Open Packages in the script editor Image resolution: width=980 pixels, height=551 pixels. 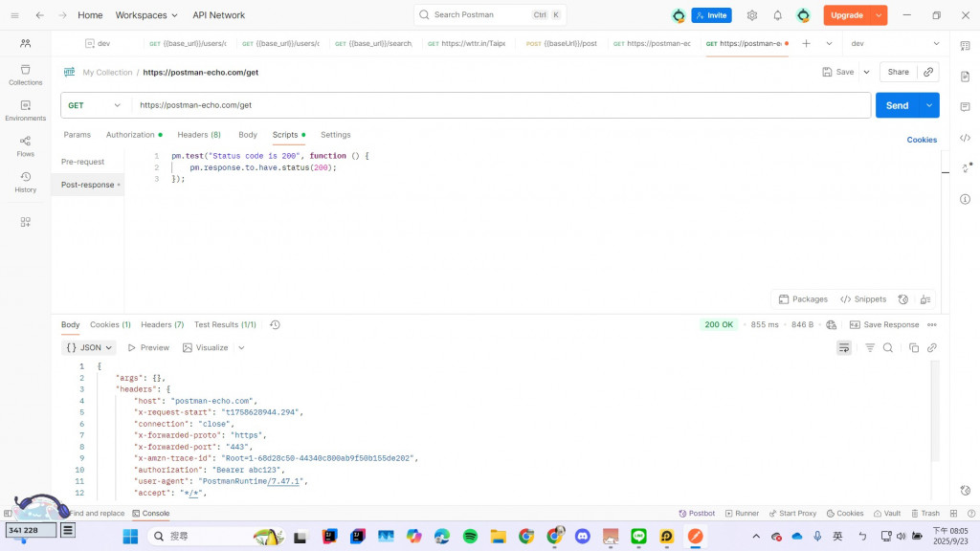[803, 299]
